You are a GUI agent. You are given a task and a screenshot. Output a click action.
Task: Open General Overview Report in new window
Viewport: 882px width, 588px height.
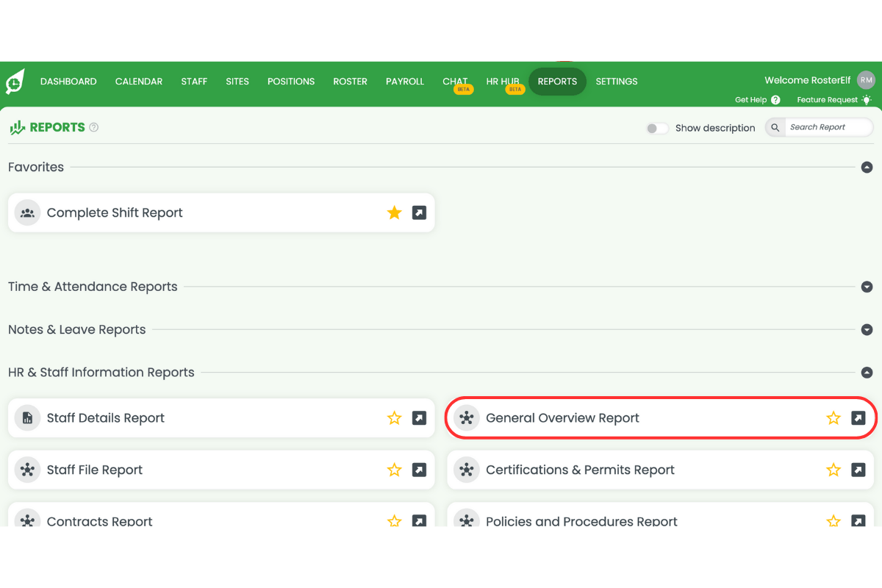click(858, 418)
